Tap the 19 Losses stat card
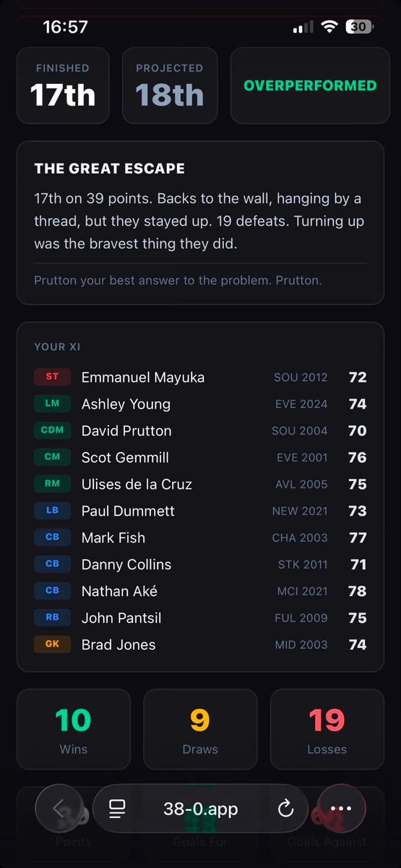The width and height of the screenshot is (401, 868). (x=327, y=729)
